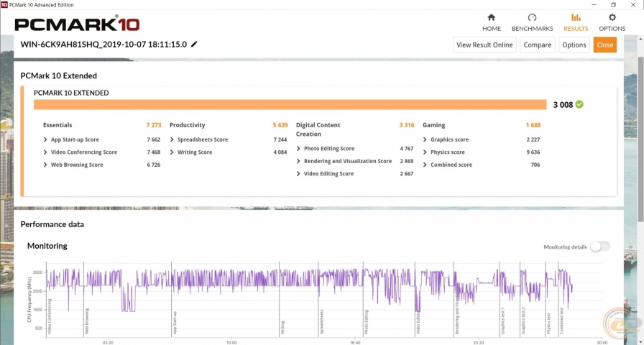Select the RESULTS section
Screen dimensions: 644x345
coord(576,22)
